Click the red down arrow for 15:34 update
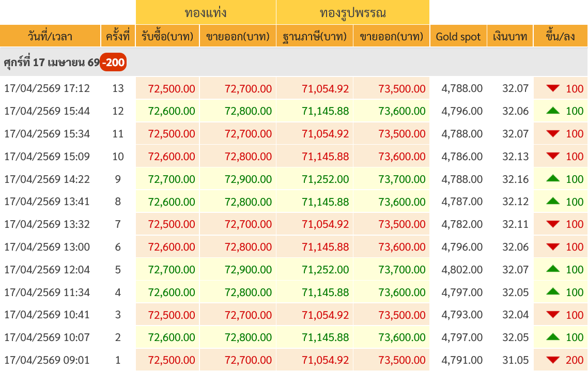The height and width of the screenshot is (371, 588). pyautogui.click(x=553, y=133)
